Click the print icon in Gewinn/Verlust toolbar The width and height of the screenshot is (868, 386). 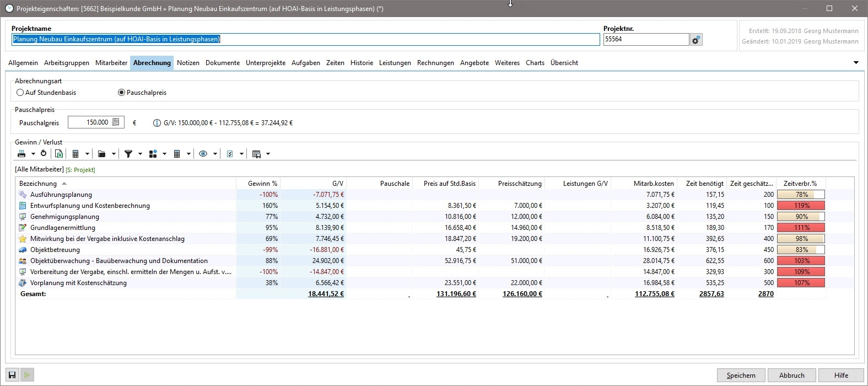(21, 154)
